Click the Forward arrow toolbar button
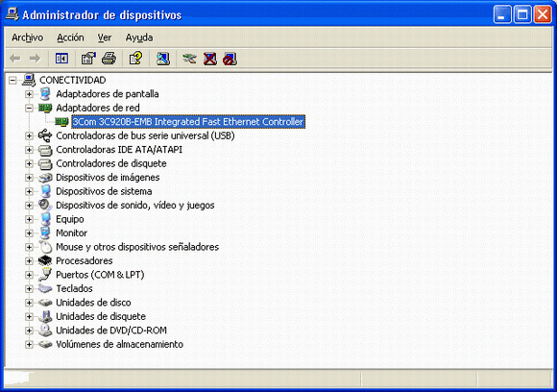Image resolution: width=557 pixels, height=392 pixels. coord(35,59)
